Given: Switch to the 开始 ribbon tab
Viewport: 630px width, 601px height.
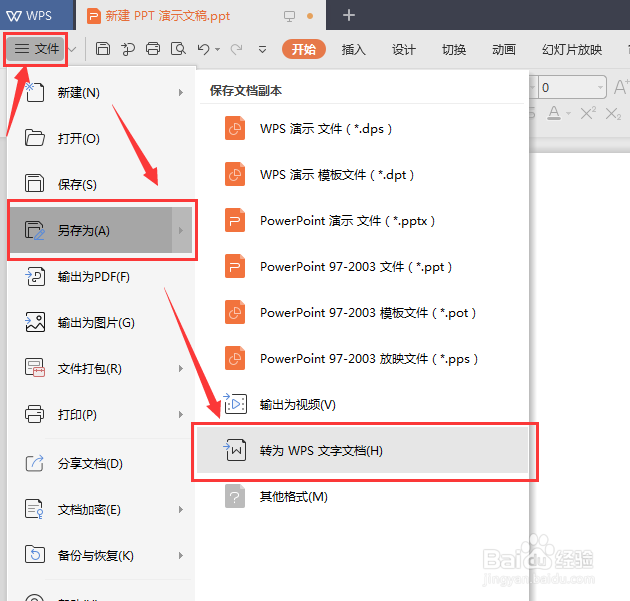Looking at the screenshot, I should (x=304, y=49).
